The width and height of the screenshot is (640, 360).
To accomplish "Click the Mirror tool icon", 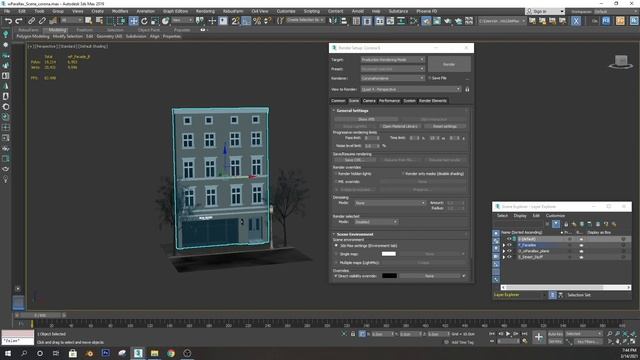I will (333, 21).
